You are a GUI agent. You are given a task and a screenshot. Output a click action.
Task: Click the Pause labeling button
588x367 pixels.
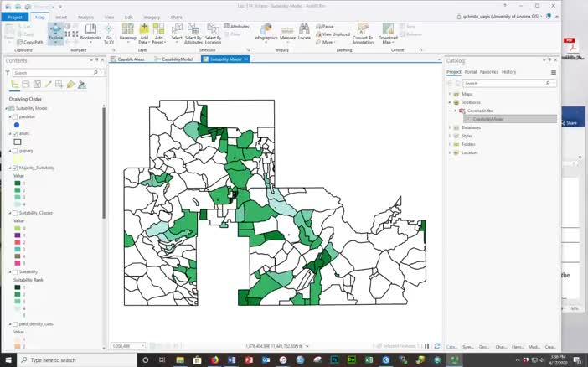[x=328, y=27]
